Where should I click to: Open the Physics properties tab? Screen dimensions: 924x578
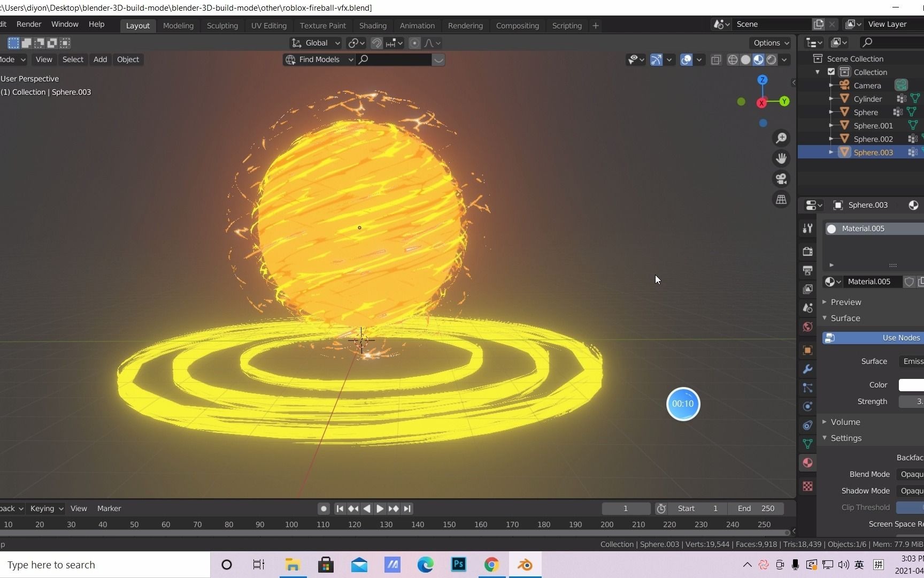point(807,407)
